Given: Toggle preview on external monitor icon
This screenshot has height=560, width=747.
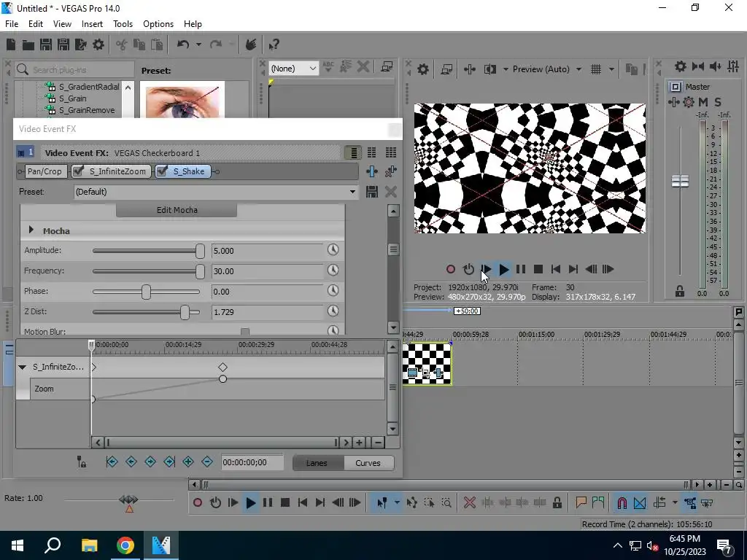Looking at the screenshot, I should click(x=447, y=69).
